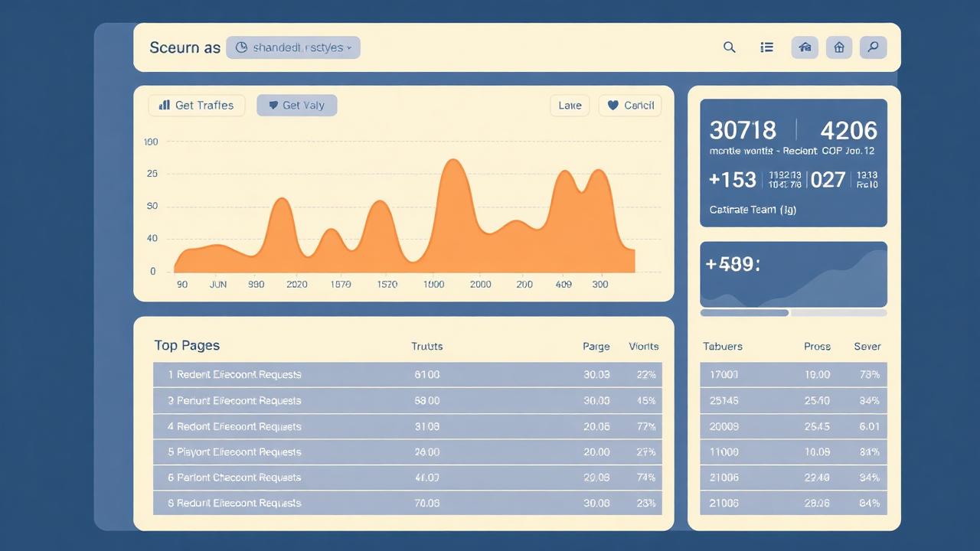Select row 1 Redent Efecoont Requests
980x551 pixels.
coord(407,375)
